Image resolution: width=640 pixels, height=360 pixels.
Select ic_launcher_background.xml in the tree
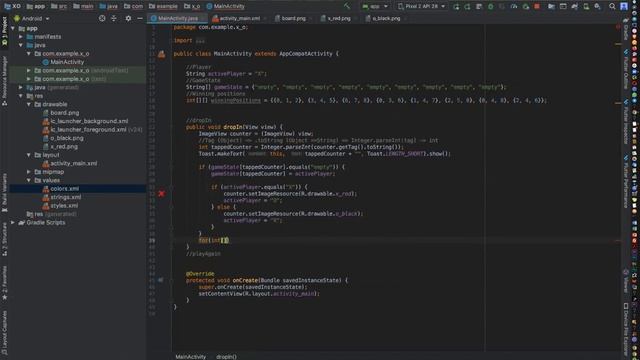pos(89,121)
